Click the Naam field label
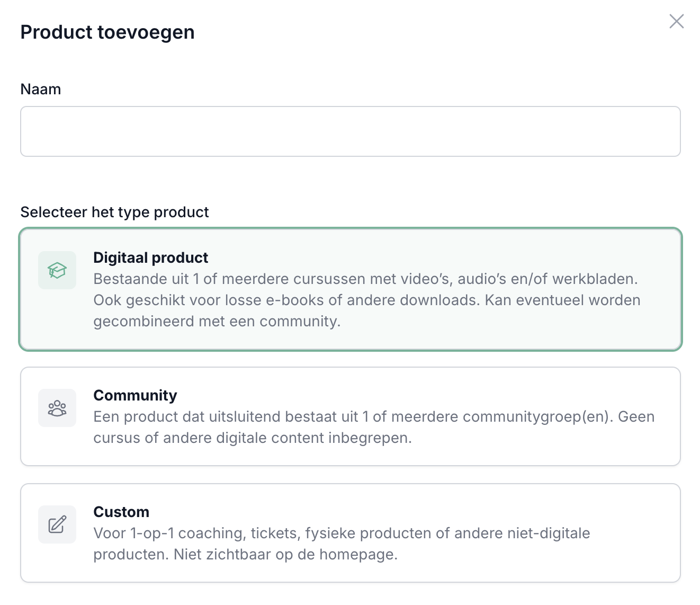The image size is (700, 605). pyautogui.click(x=41, y=89)
